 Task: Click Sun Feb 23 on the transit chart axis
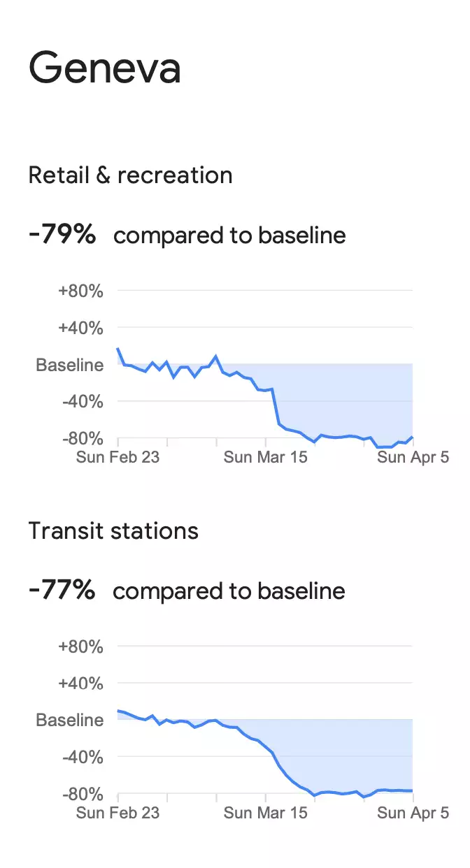117,813
